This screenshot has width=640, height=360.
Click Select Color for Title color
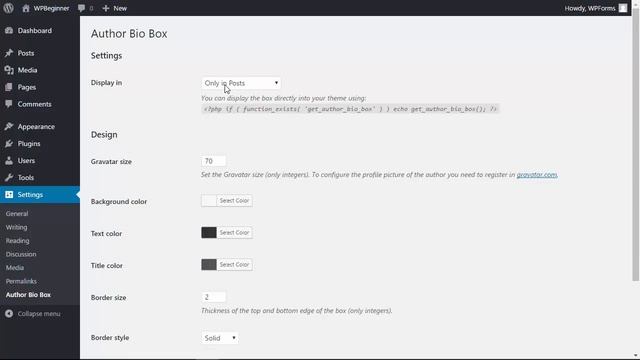coord(234,264)
